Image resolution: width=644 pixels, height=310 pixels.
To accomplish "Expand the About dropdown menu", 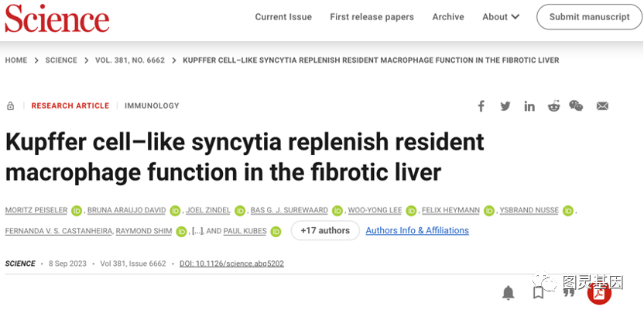I will point(501,17).
